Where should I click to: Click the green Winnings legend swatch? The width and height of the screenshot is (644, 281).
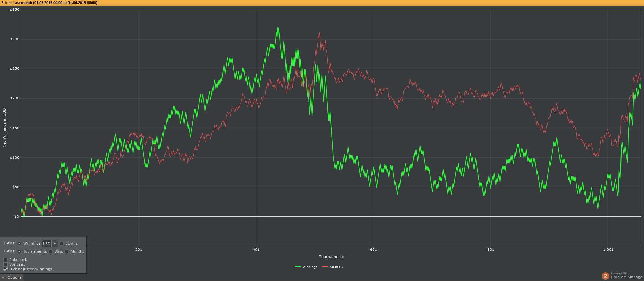click(297, 267)
